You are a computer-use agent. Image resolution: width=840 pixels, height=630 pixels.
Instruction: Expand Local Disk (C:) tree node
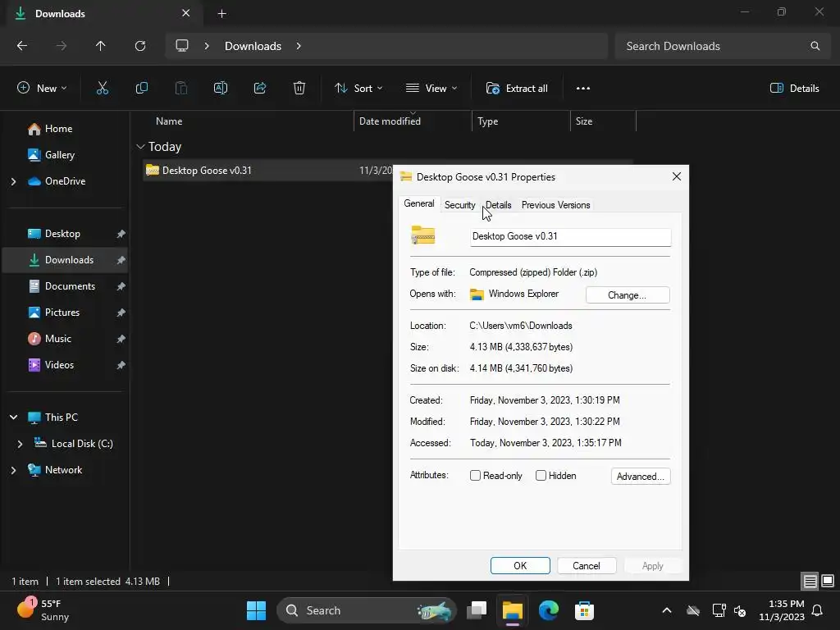[21, 444]
